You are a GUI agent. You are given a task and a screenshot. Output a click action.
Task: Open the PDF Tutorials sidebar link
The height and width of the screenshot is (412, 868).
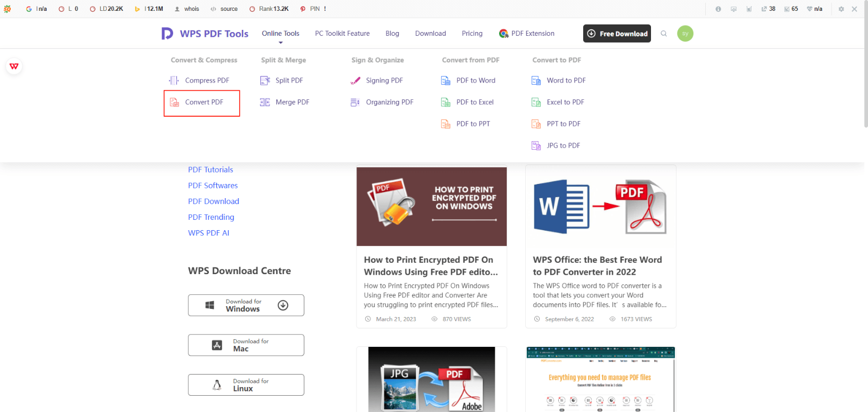(210, 170)
